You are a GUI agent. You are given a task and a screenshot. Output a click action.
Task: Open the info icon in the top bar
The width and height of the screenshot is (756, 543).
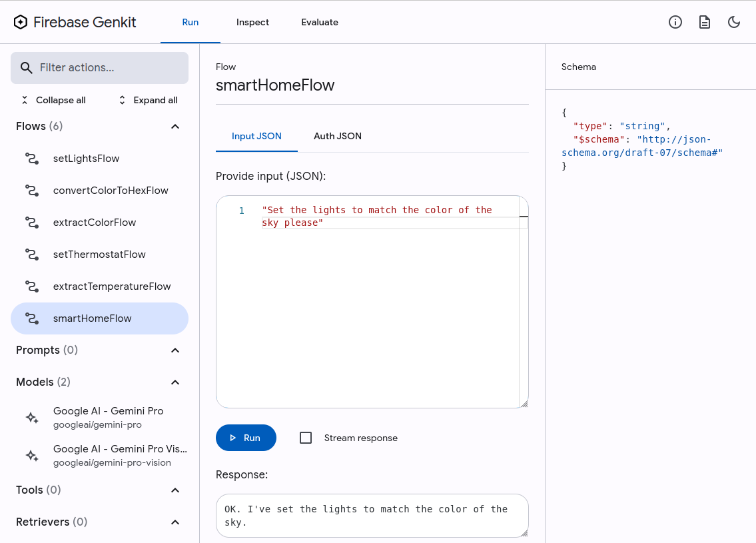pyautogui.click(x=675, y=22)
